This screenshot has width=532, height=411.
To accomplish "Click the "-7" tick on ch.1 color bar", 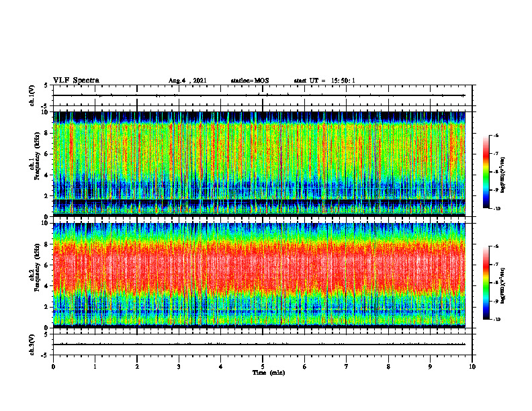I will pyautogui.click(x=496, y=154).
